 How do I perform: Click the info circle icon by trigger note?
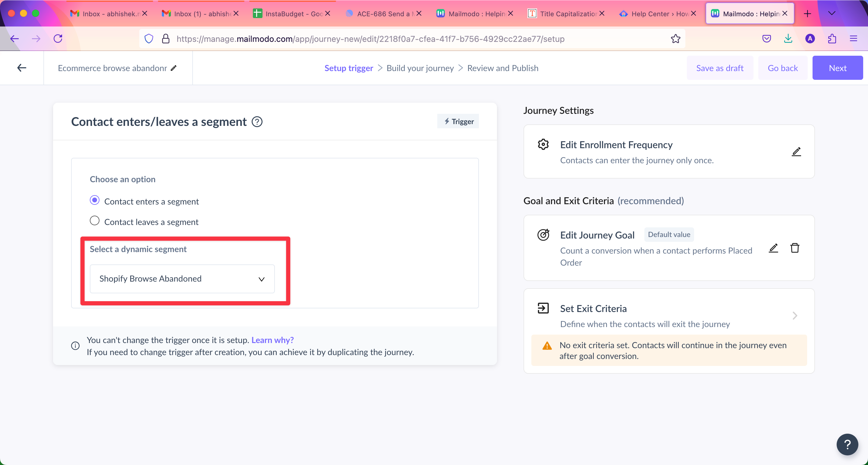[75, 346]
